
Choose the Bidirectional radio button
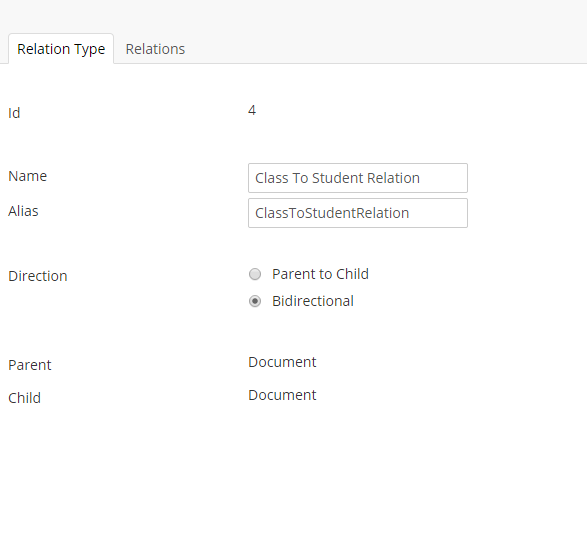click(x=255, y=301)
